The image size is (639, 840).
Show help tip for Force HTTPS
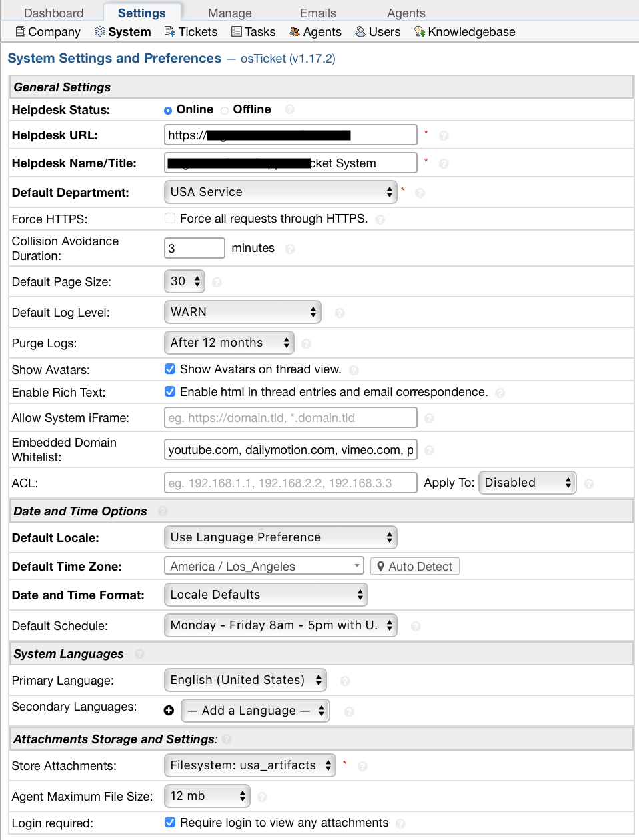[380, 220]
